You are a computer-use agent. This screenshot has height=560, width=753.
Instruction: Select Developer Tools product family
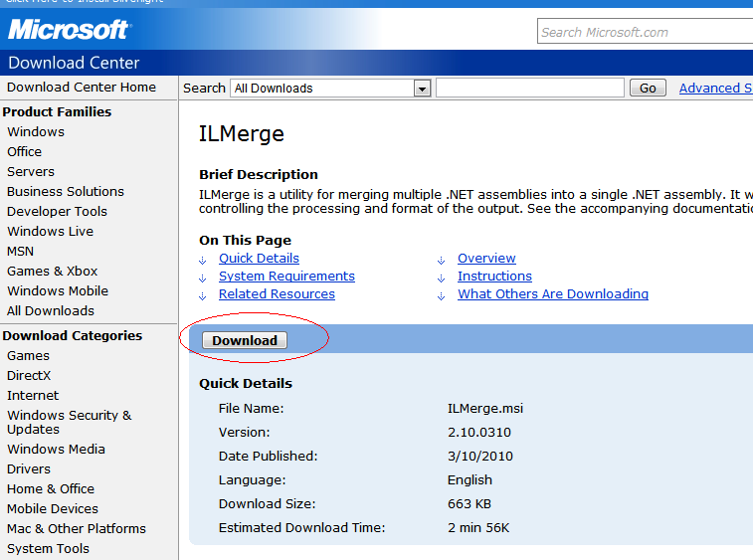click(57, 211)
